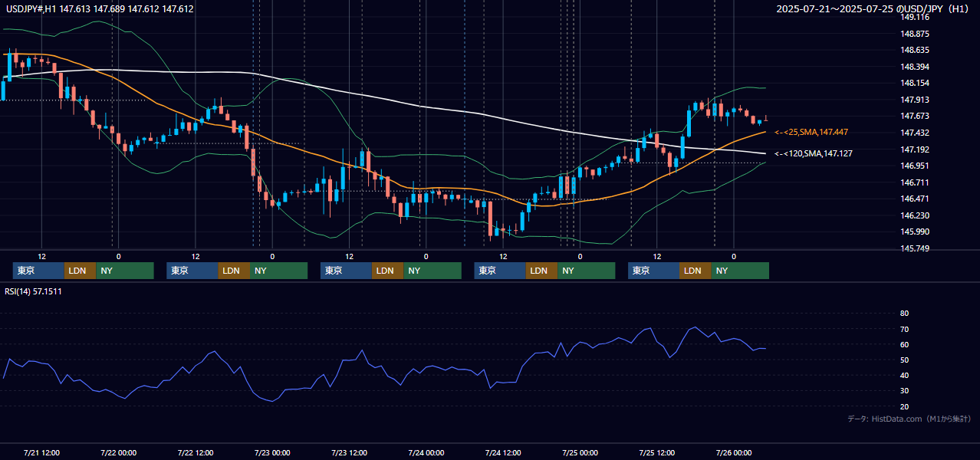
Task: Click the 7/22 12:00 time axis label
Action: point(195,452)
